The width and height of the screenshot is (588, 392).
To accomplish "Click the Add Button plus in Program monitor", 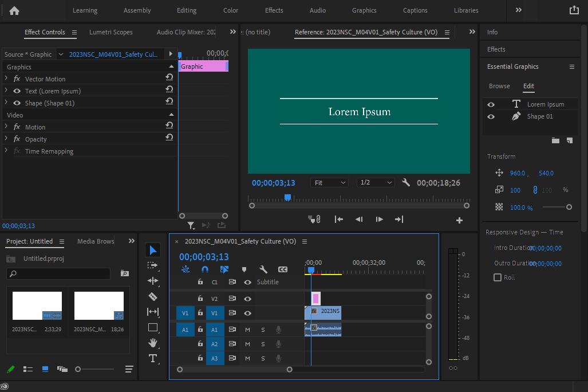I will click(x=459, y=219).
